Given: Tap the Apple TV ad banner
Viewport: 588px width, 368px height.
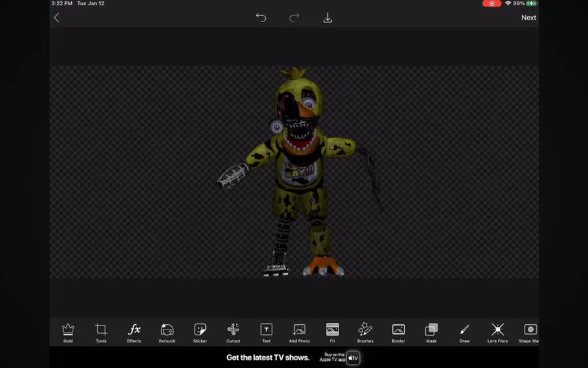Looking at the screenshot, I should (294, 358).
